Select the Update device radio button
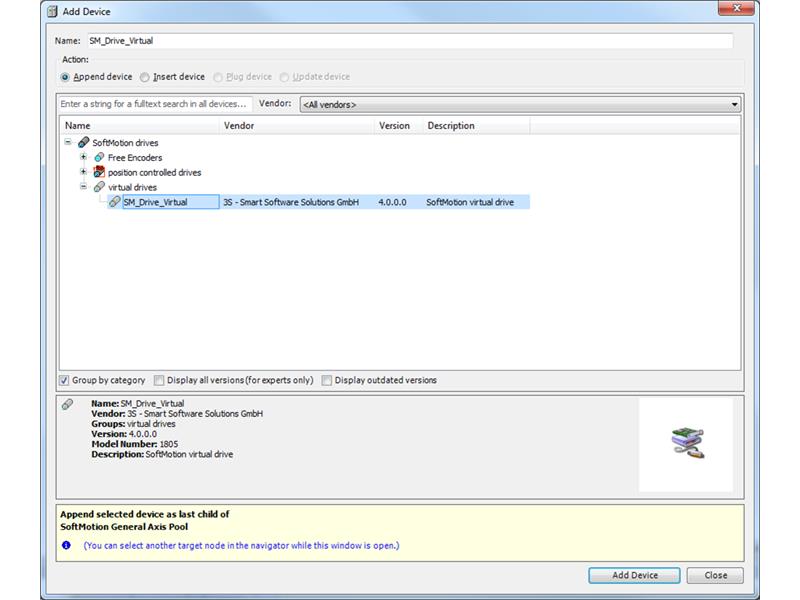800x600 pixels. [284, 77]
